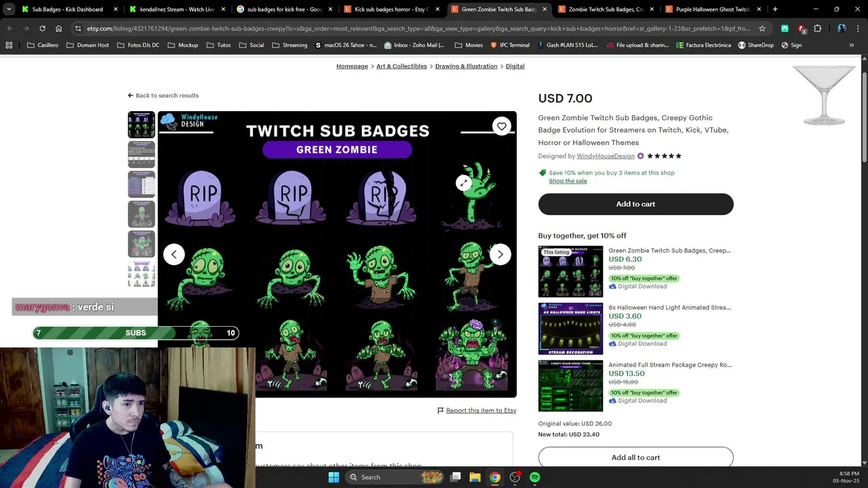Screen dimensions: 868x488
Task: Open the Digital breadcrumb link
Action: tap(515, 66)
